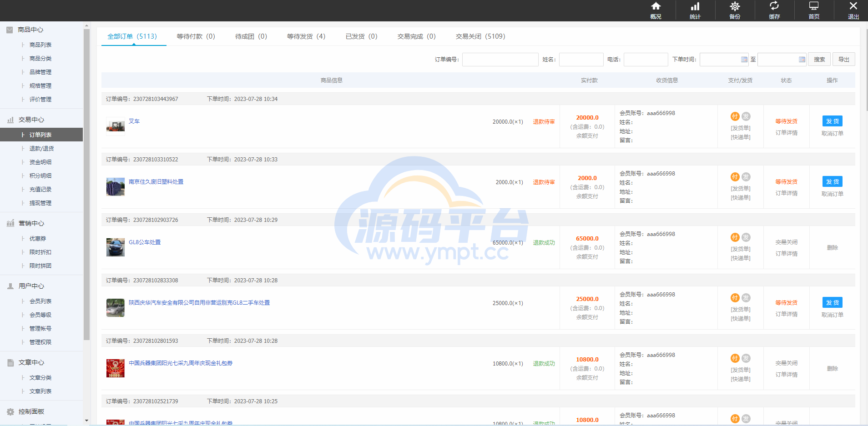Click the 用户中心 person icon

click(10, 286)
